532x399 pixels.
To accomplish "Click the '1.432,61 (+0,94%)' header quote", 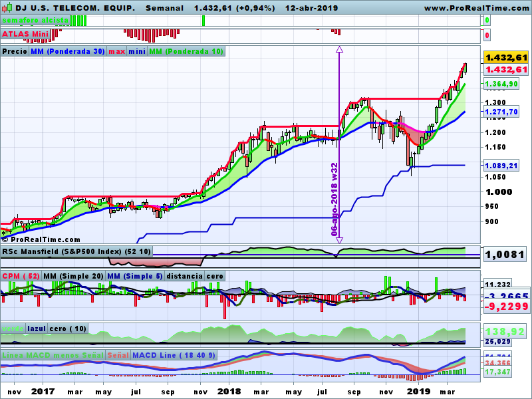I will coord(235,8).
